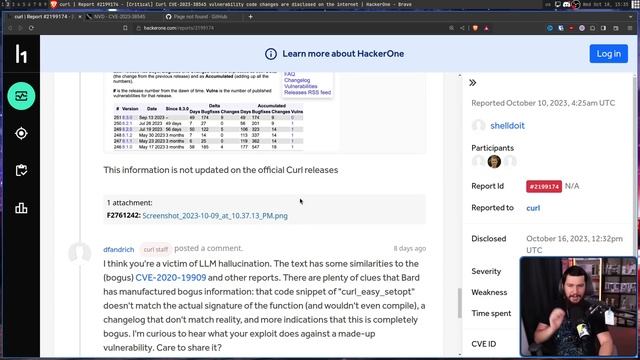Screen dimensions: 640x360
Task: Click the browser forward arrow
Action: pyautogui.click(x=20, y=28)
